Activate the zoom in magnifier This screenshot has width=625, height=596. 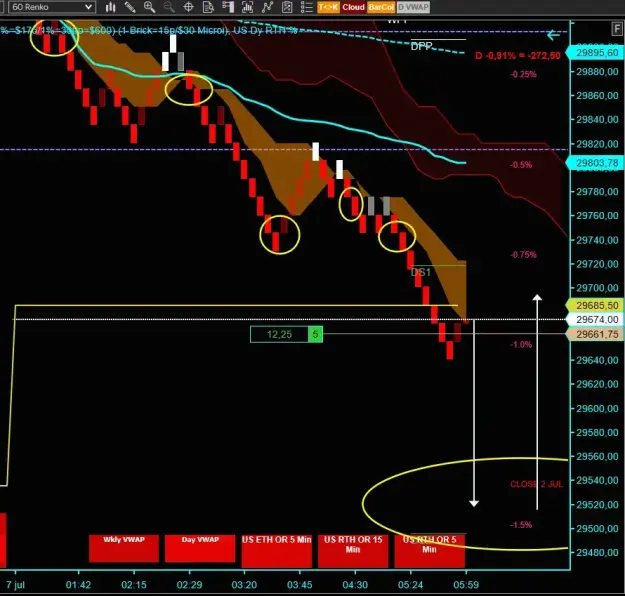[149, 7]
